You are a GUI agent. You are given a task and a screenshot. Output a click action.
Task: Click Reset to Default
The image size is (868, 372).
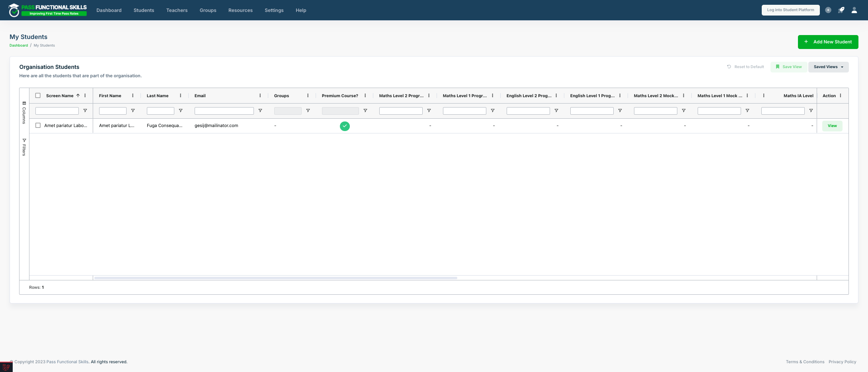click(745, 67)
